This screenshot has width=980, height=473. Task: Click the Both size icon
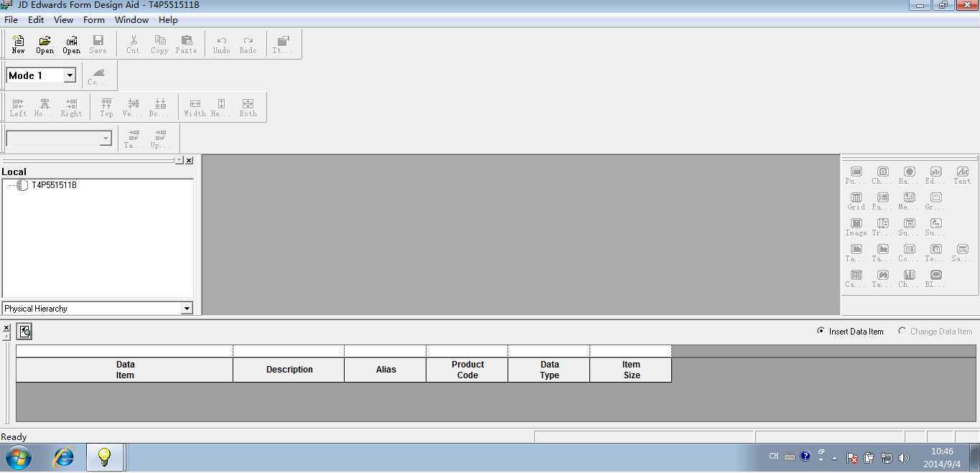(x=248, y=108)
